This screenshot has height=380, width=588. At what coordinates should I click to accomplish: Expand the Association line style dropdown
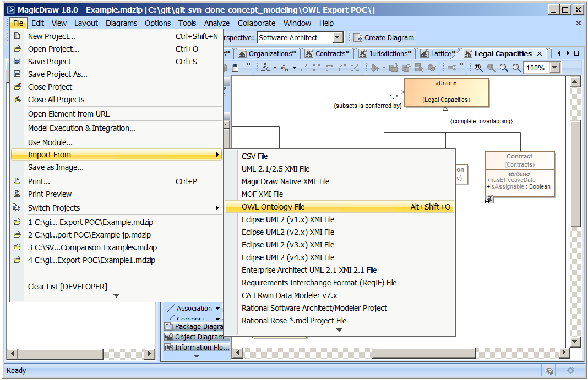point(217,308)
